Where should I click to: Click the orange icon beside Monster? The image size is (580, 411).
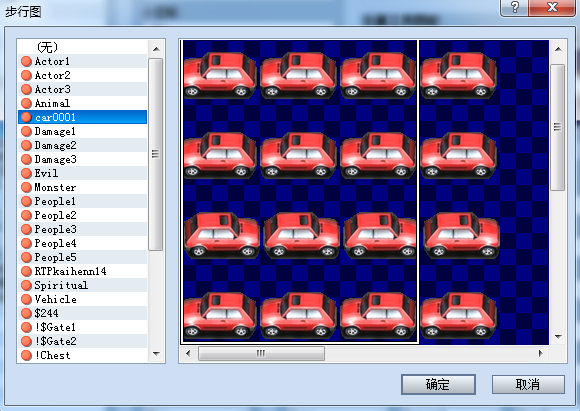tap(26, 187)
